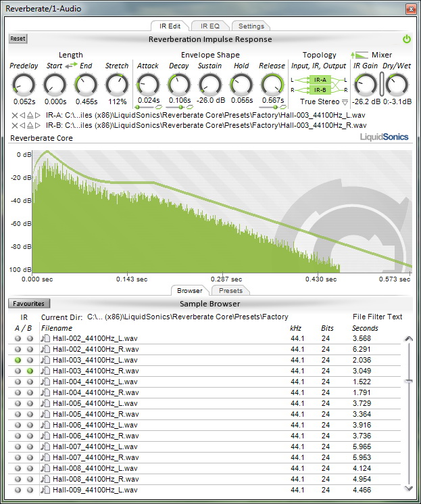Open the Settings tab
Screen dimensions: 421x504
[x=251, y=26]
